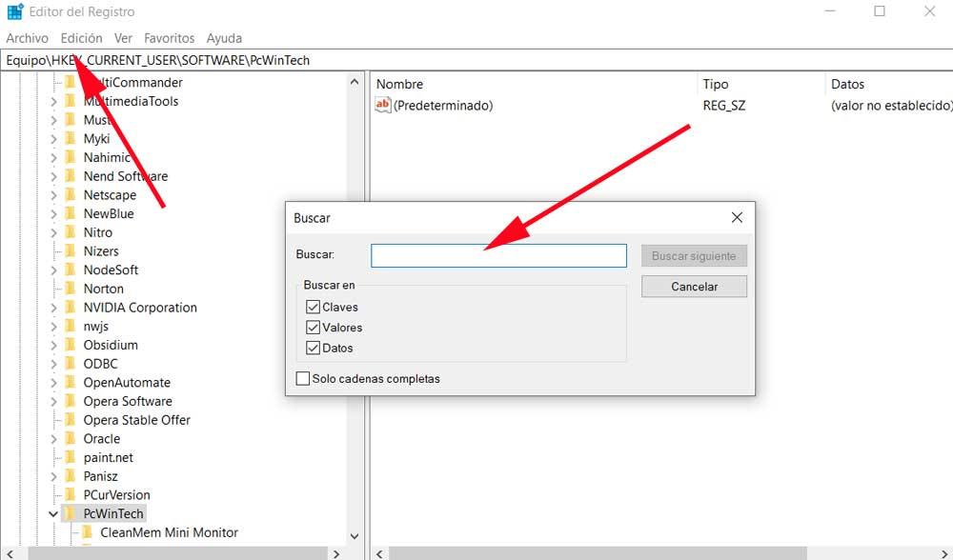Expand the Opera Software key
The height and width of the screenshot is (560, 953).
click(x=53, y=402)
